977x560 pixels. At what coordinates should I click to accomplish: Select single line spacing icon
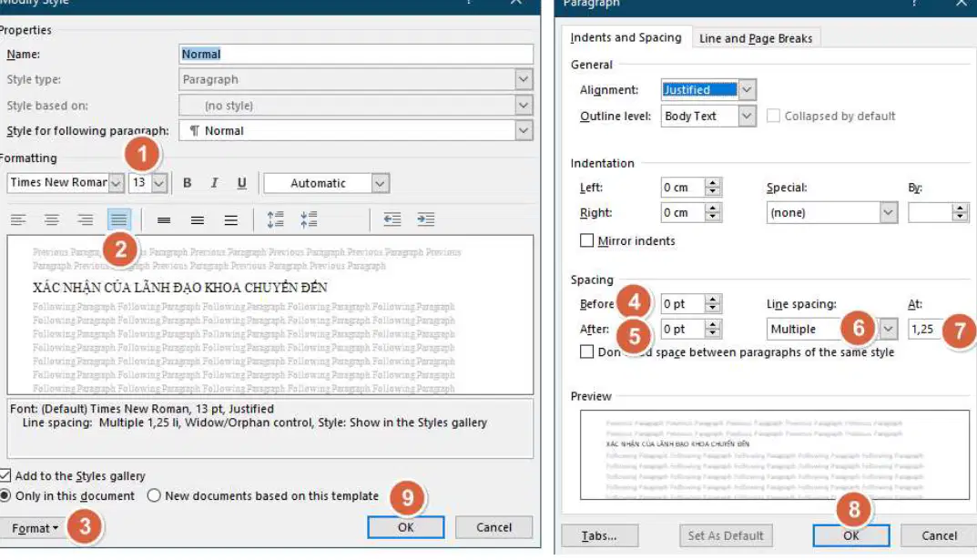[x=164, y=219]
